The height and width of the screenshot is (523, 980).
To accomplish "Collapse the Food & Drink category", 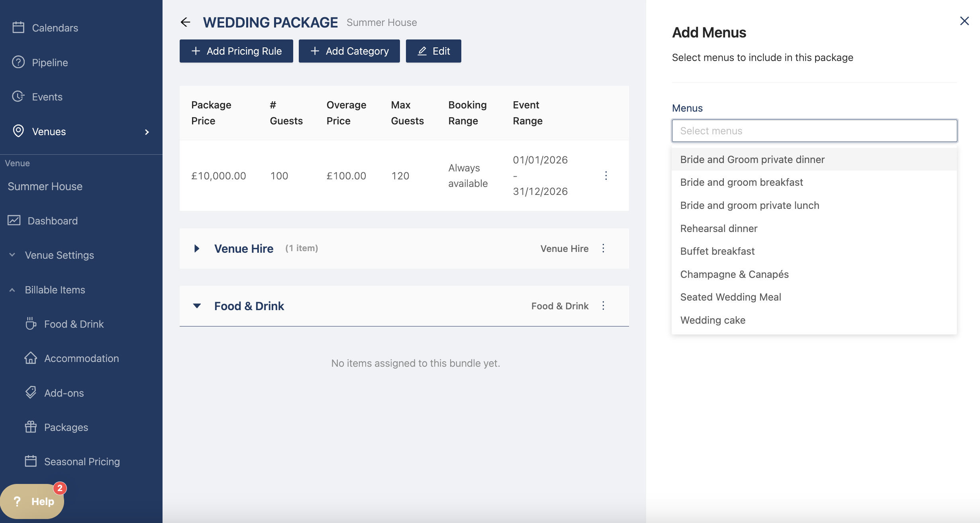I will [197, 306].
